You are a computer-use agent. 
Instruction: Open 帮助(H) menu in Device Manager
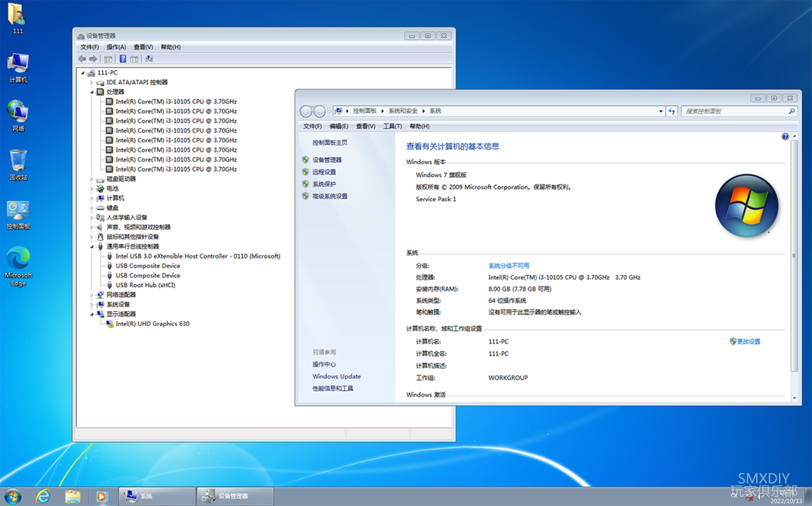point(170,47)
